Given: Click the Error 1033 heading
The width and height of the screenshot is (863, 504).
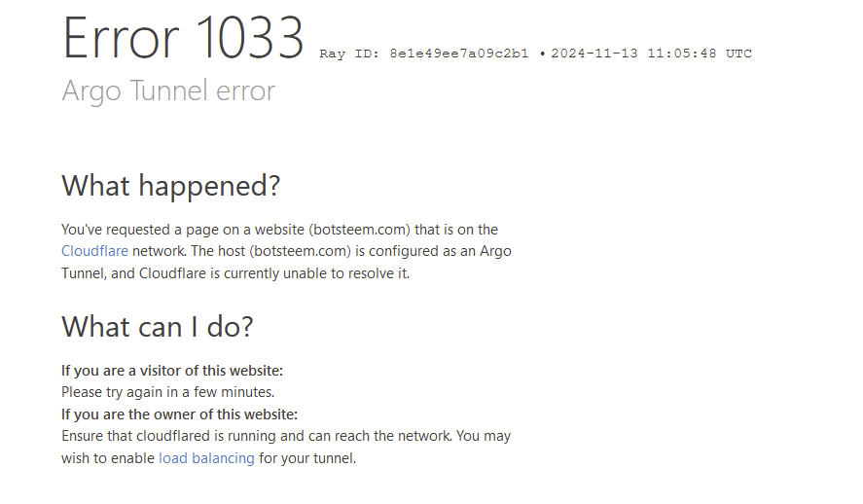Looking at the screenshot, I should (183, 39).
